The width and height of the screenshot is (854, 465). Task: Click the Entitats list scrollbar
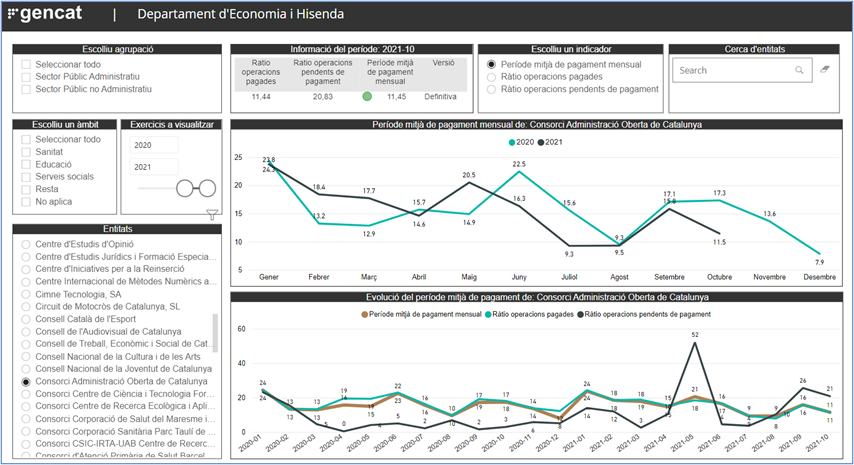[215, 331]
